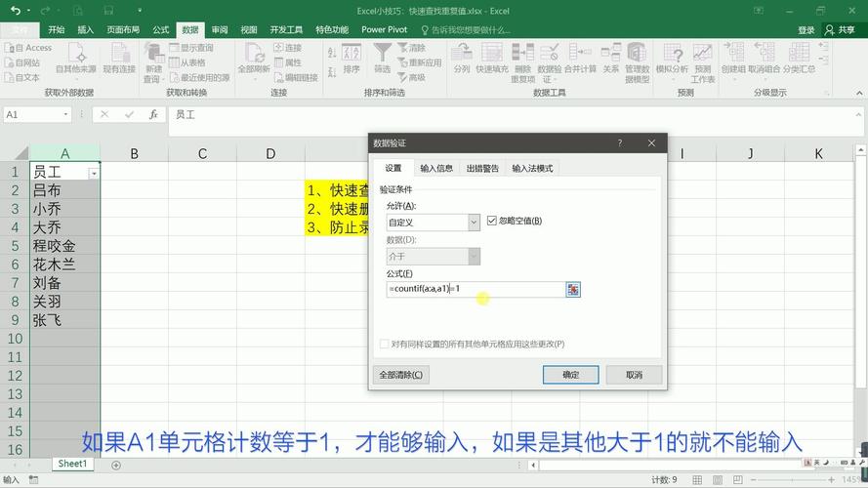Import data from website (自网站)
This screenshot has width=868, height=488.
[x=22, y=62]
